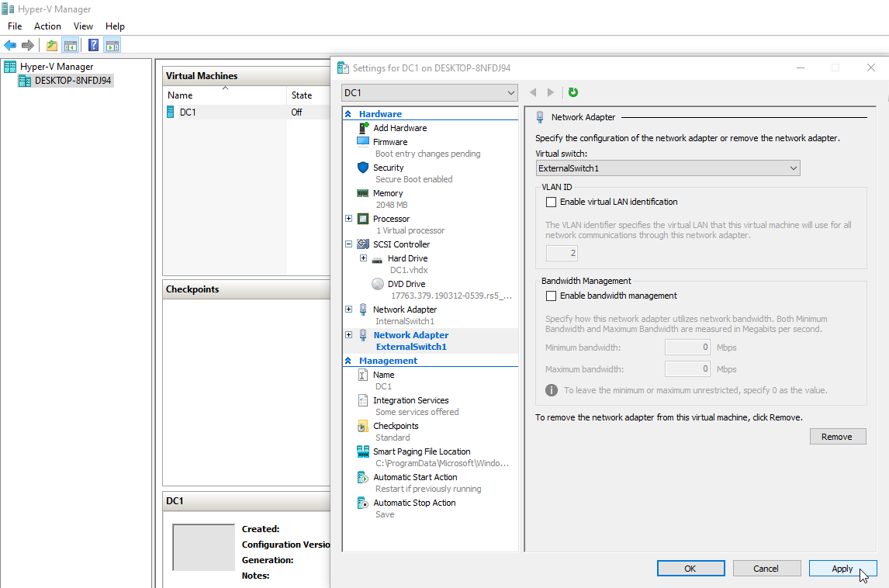This screenshot has height=588, width=889.
Task: Click the Back arrow in Hyper-V Manager toolbar
Action: coord(10,45)
